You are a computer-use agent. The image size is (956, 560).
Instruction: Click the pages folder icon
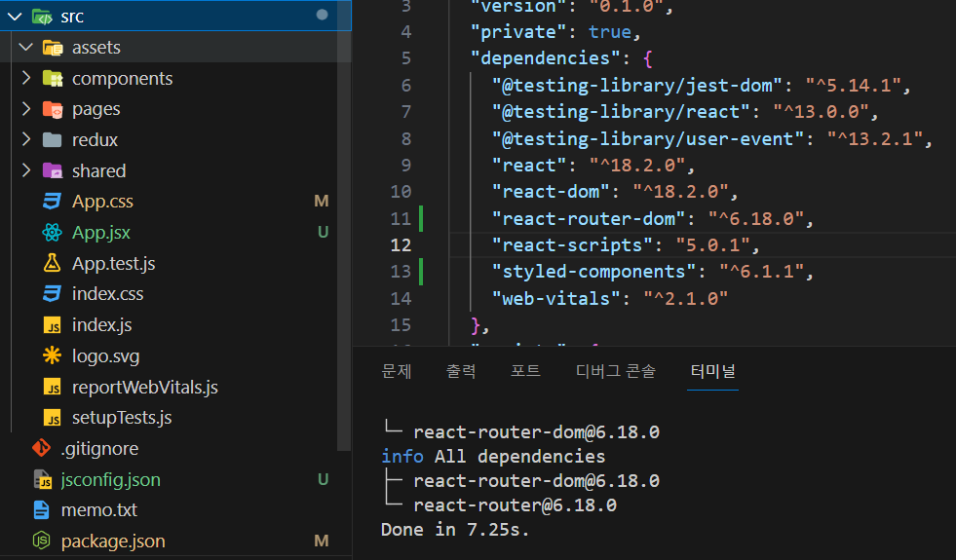[x=53, y=110]
